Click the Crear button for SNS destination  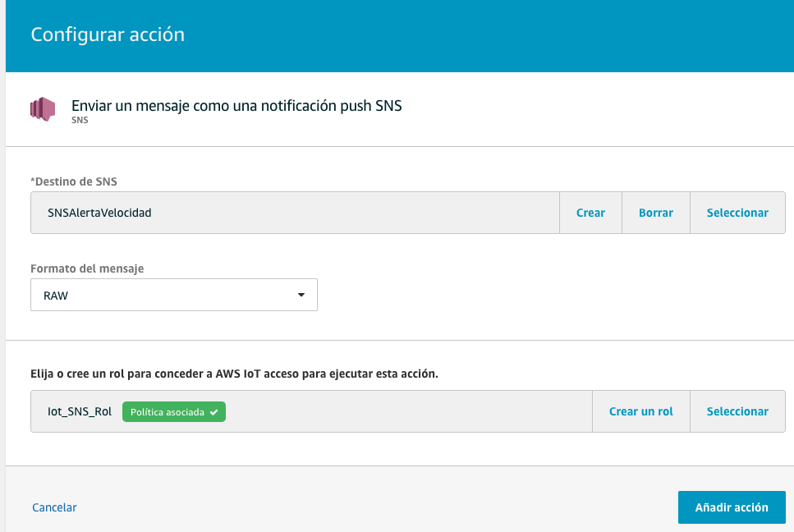click(x=590, y=213)
